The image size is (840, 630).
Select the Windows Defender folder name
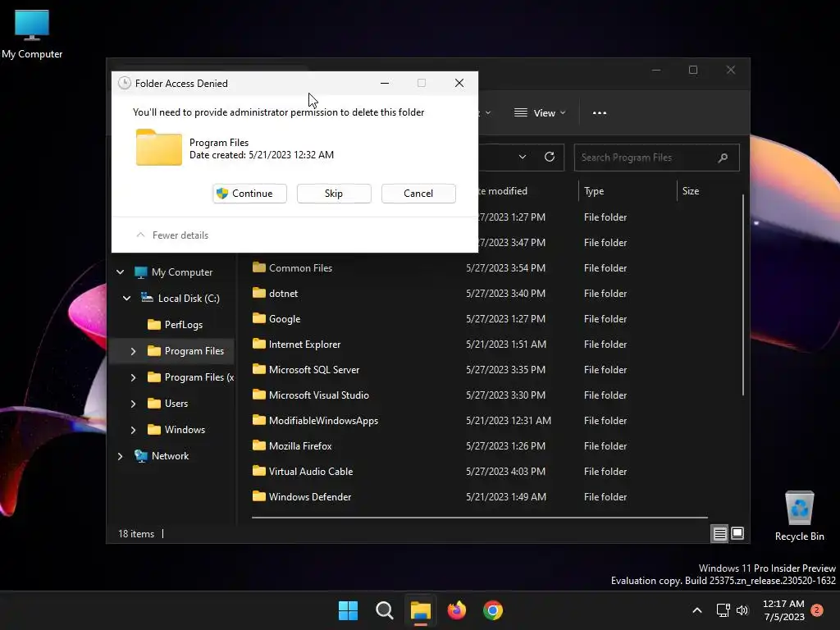click(310, 496)
